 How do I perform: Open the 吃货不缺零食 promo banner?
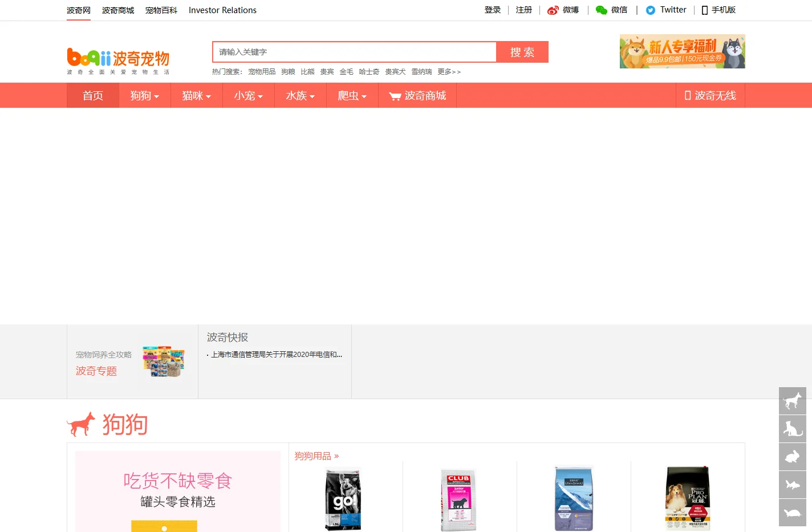click(x=178, y=492)
